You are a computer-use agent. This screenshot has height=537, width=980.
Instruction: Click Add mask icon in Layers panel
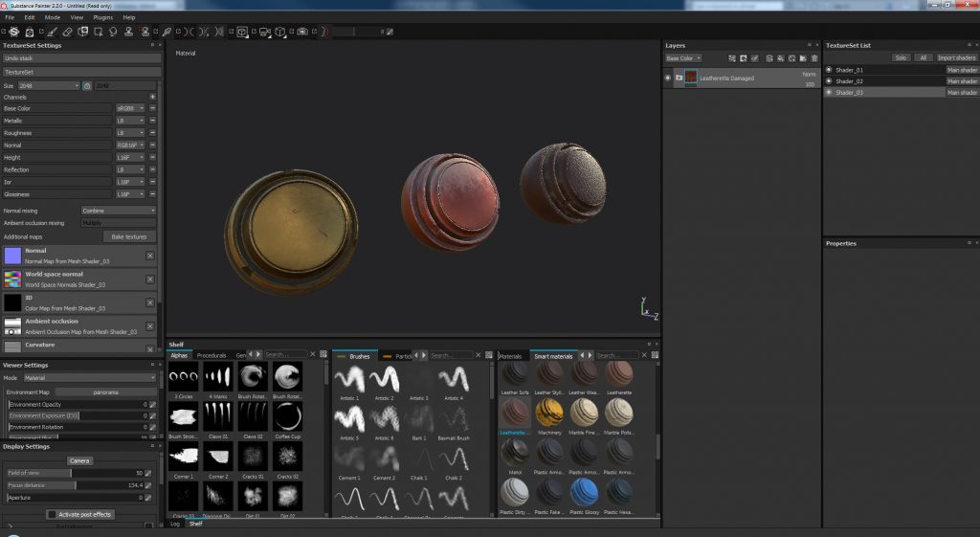744,58
